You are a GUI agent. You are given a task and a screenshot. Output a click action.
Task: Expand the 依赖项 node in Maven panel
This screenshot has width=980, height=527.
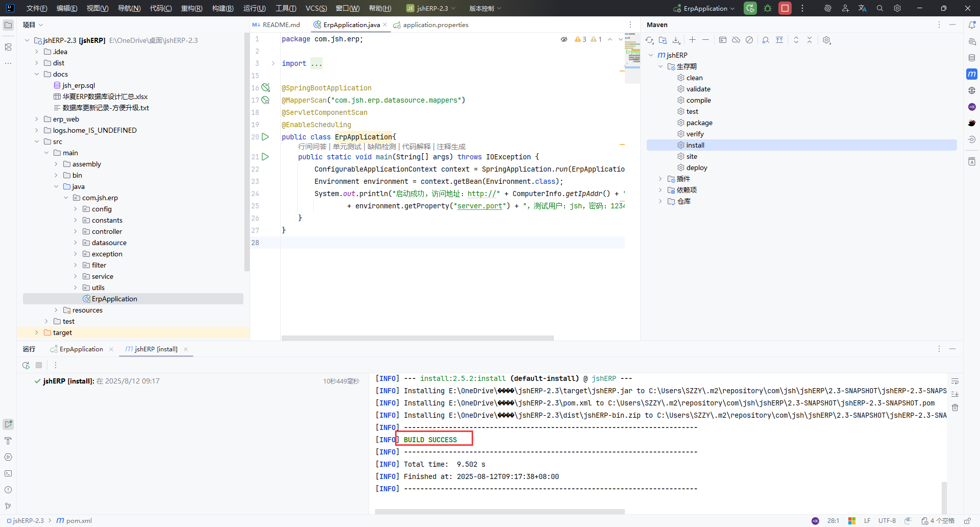[x=660, y=190]
